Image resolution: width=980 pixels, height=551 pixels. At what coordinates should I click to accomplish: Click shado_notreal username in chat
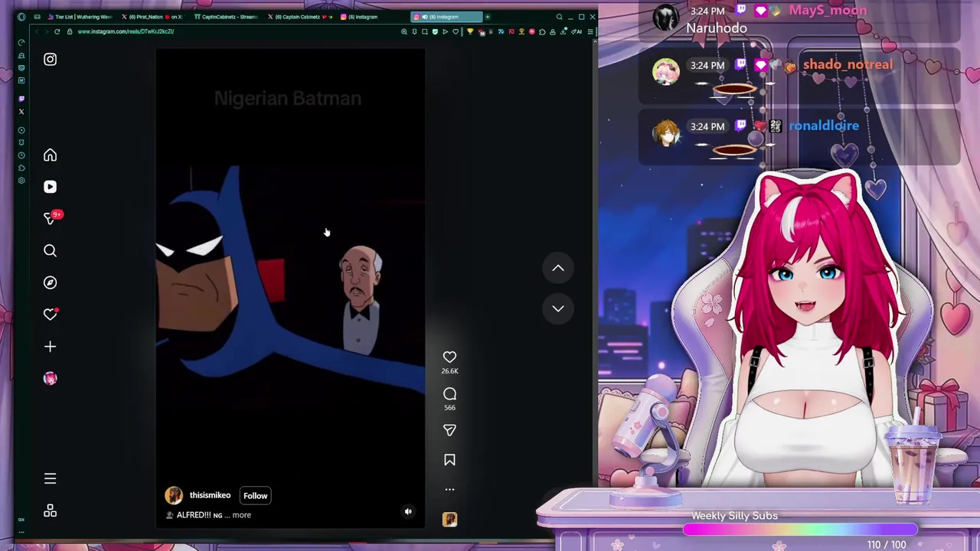tap(848, 65)
